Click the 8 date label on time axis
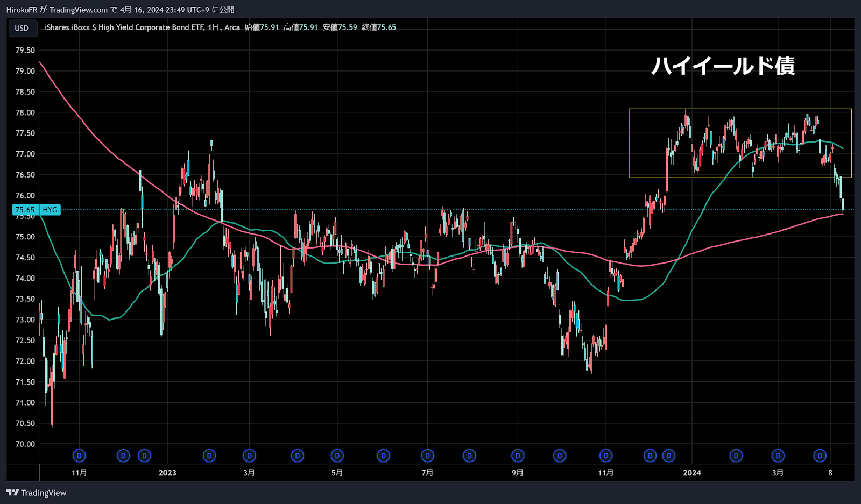The width and height of the screenshot is (861, 504). [830, 473]
